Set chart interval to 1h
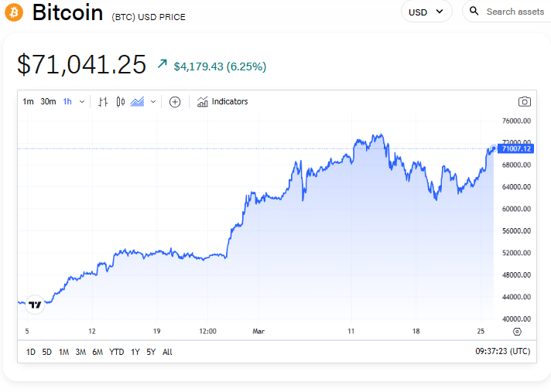 point(67,101)
